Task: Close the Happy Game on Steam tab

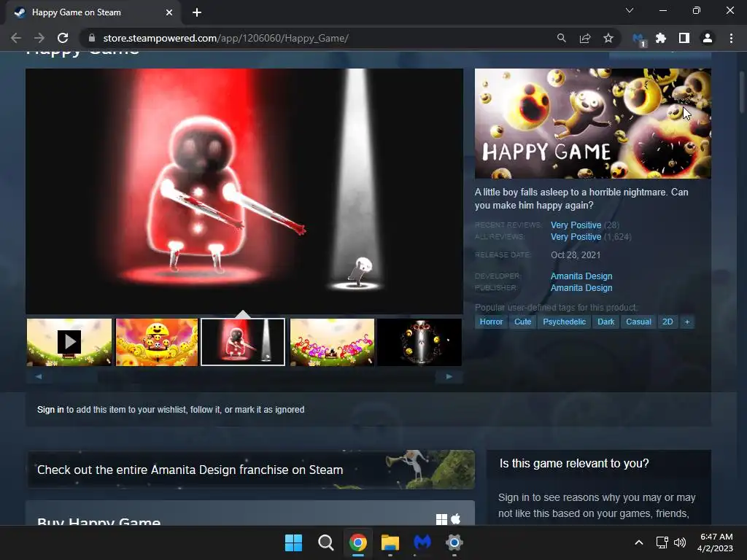Action: click(169, 13)
